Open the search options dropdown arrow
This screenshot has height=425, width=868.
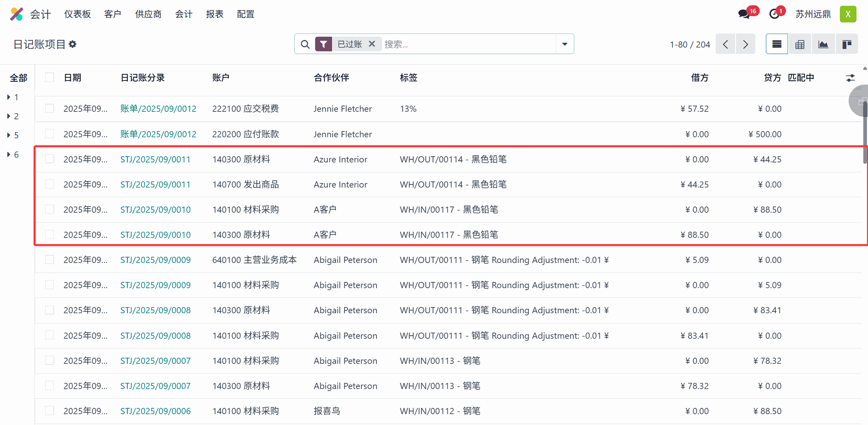click(565, 44)
